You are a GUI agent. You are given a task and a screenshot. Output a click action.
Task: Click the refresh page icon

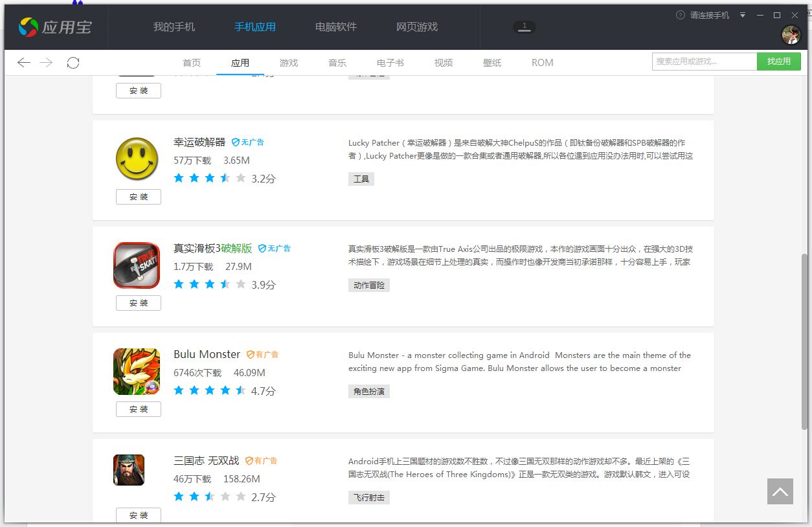(x=73, y=62)
